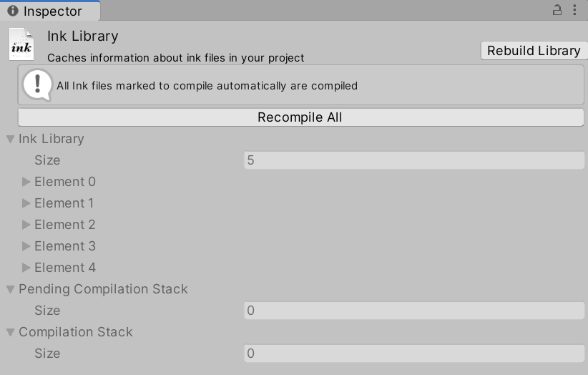The width and height of the screenshot is (588, 375).
Task: Expand Element 4 in the list
Action: click(x=26, y=268)
